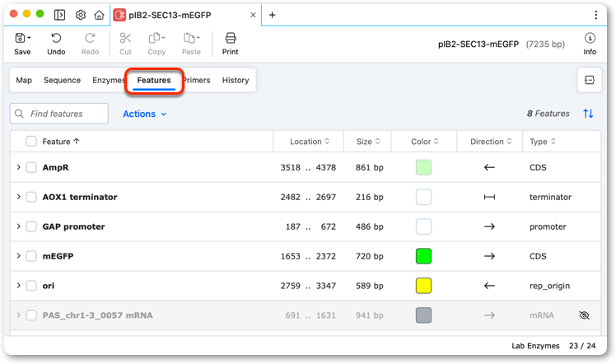Screen dimensions: 616x364
Task: Click the ori direction arrow
Action: (x=489, y=286)
